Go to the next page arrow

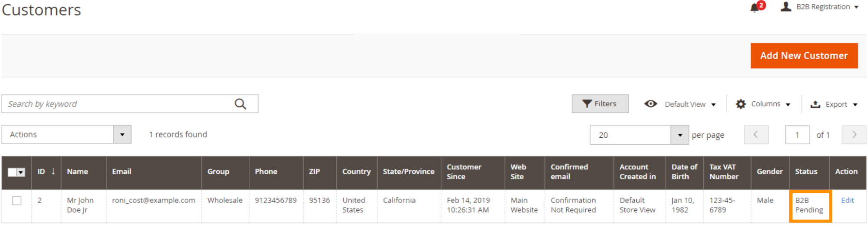[x=854, y=135]
